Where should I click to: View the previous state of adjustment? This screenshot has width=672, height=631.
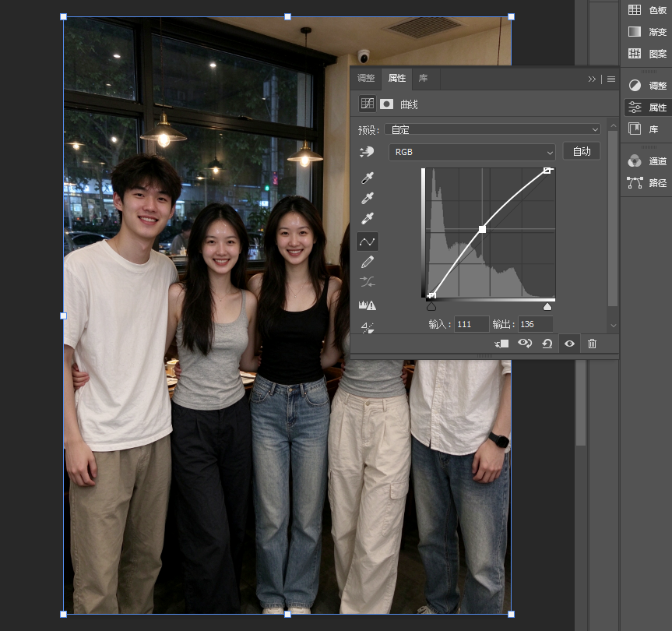(x=525, y=344)
